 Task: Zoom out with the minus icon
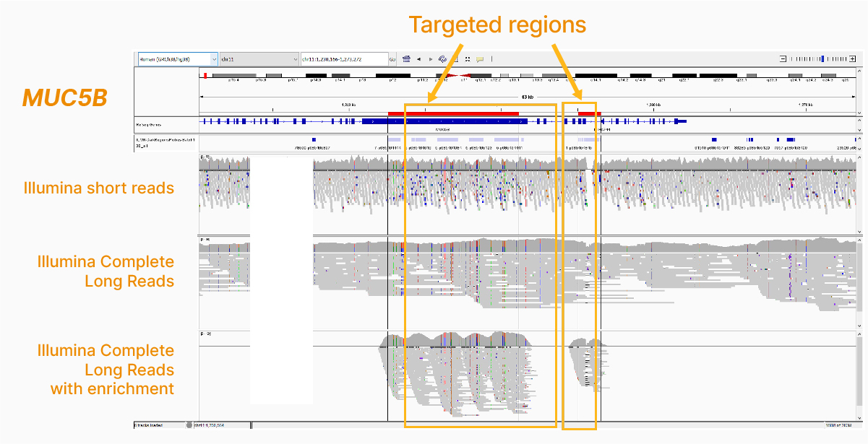pyautogui.click(x=783, y=59)
